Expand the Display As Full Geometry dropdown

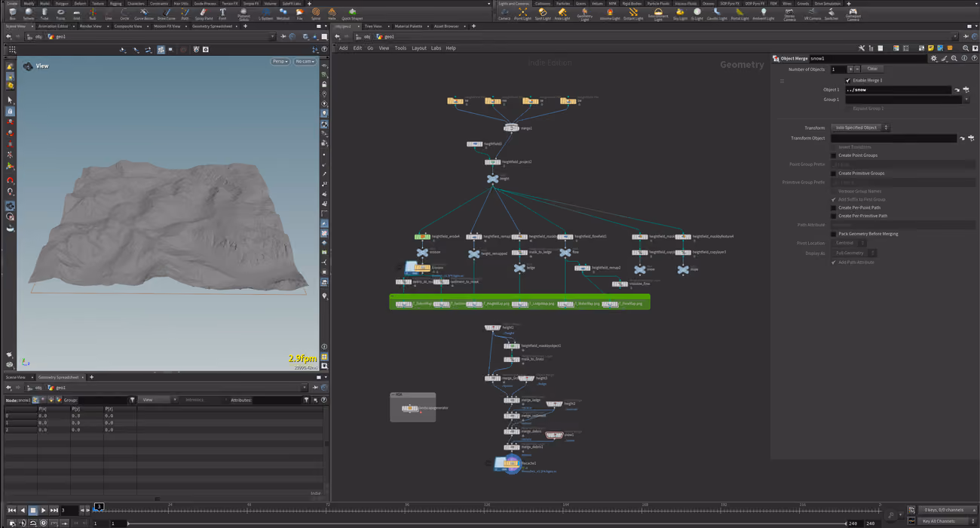click(854, 253)
